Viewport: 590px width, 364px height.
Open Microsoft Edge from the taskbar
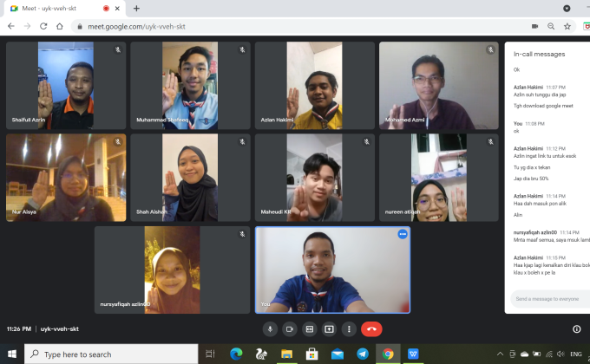click(x=236, y=354)
